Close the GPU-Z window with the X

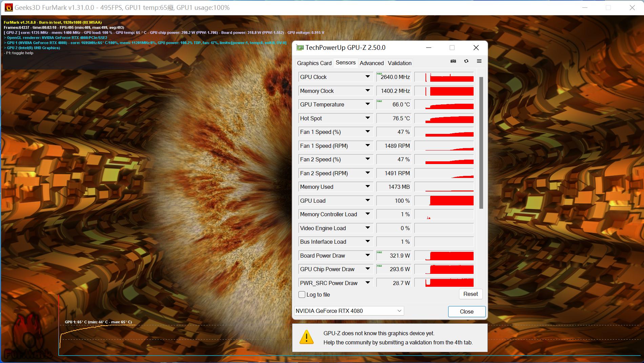tap(476, 48)
